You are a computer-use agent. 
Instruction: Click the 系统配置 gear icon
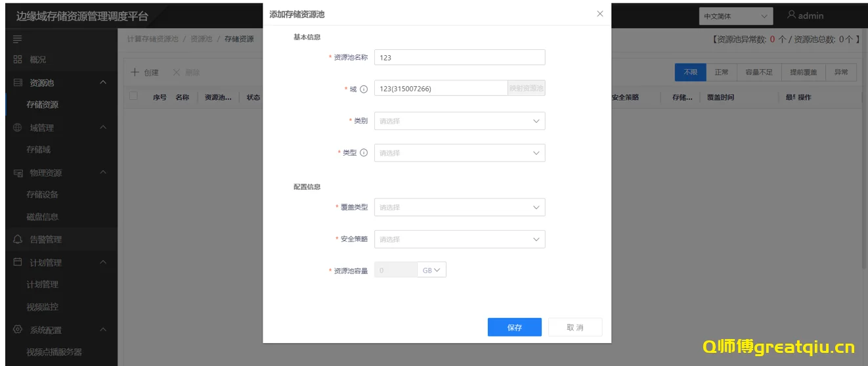click(18, 330)
